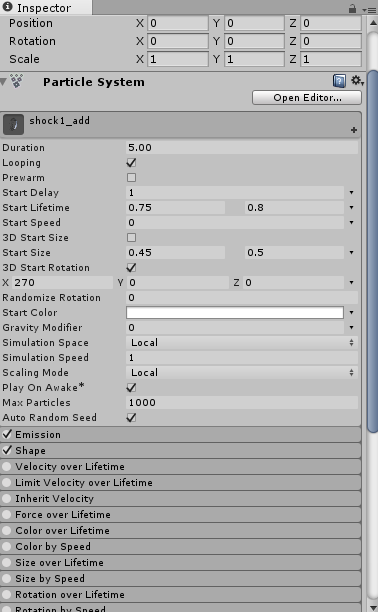
Task: Open the Start Lifetime mode dropdown arrow
Action: point(351,207)
